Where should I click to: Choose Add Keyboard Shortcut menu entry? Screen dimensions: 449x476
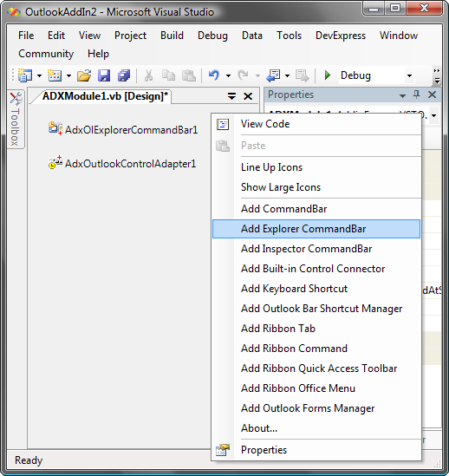[x=316, y=289]
